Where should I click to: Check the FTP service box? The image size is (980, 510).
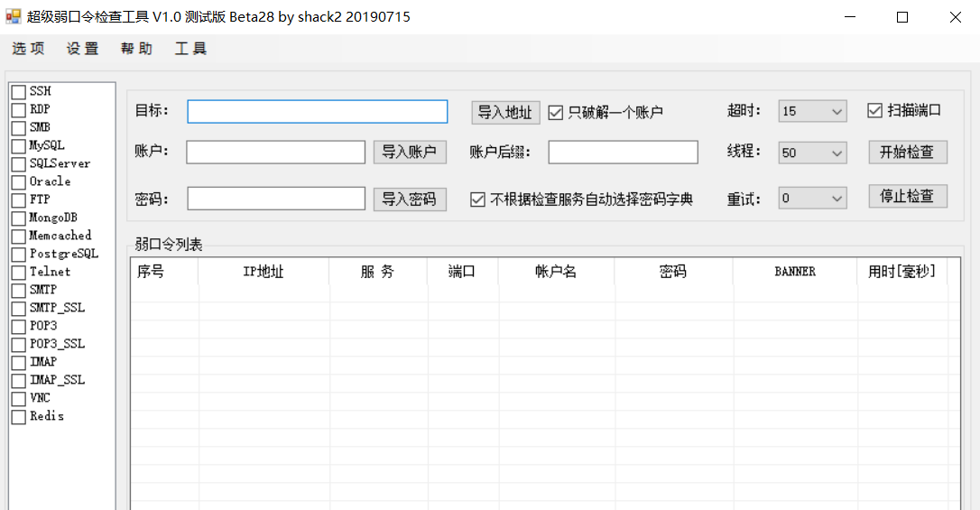[x=19, y=200]
